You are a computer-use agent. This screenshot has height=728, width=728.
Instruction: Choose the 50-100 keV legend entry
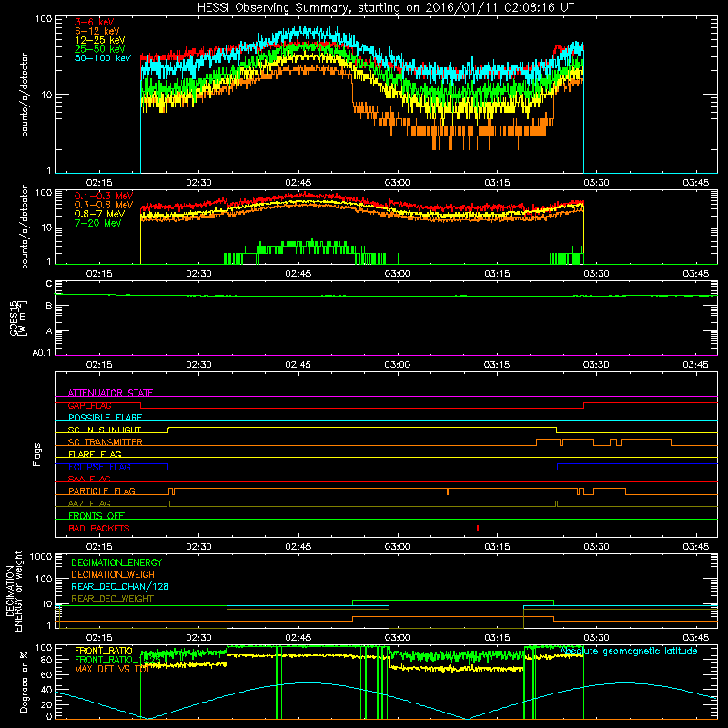[103, 58]
